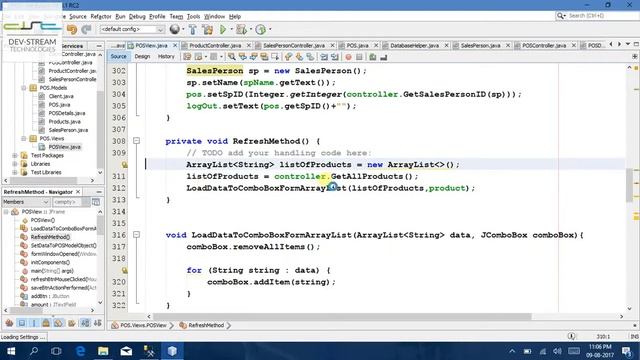Viewport: 640px width, 360px height.
Task: Toggle Show Inner Classes filter in Navigator
Action: coord(59,323)
